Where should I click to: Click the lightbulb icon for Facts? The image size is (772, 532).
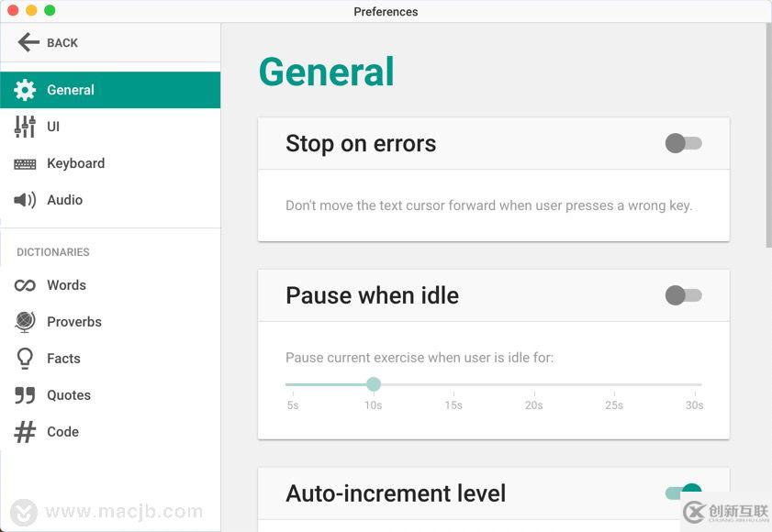25,359
